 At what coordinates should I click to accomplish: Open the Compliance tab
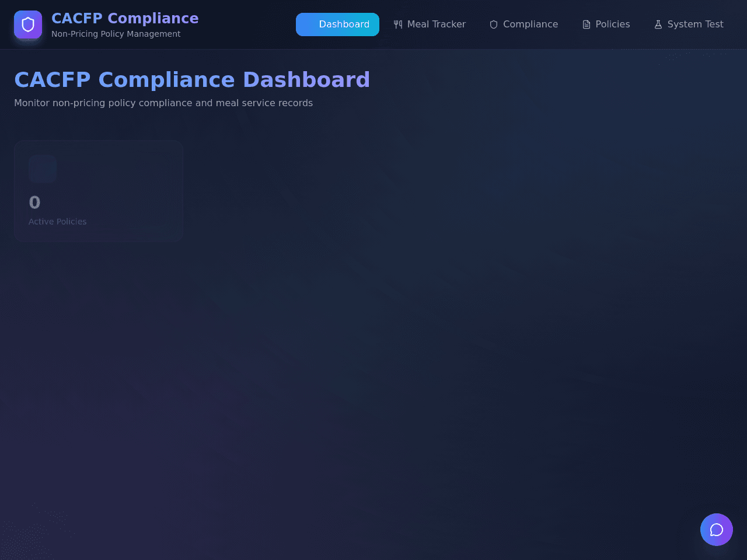pyautogui.click(x=523, y=24)
